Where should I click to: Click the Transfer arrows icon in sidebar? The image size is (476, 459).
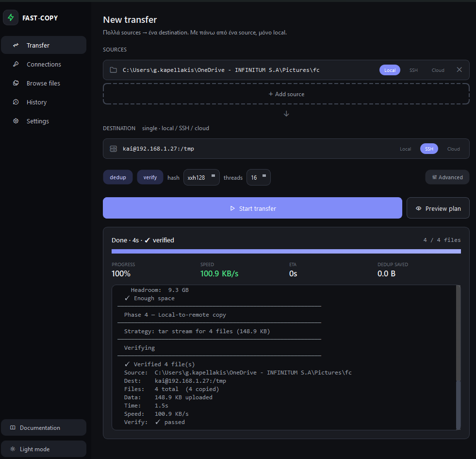[x=16, y=45]
